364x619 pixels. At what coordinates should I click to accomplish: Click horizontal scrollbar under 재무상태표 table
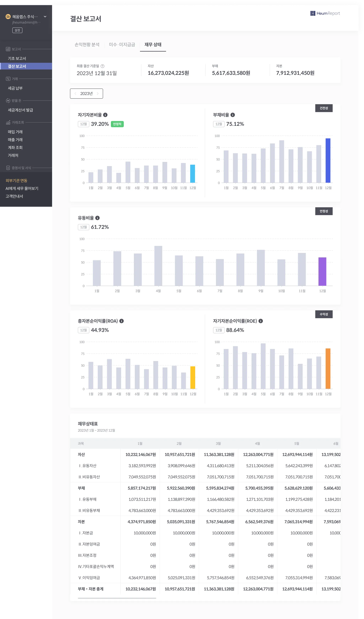[x=117, y=598]
